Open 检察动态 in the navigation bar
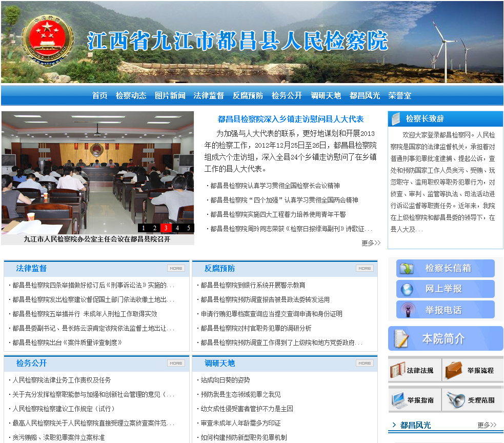This screenshot has width=504, height=443. point(131,96)
